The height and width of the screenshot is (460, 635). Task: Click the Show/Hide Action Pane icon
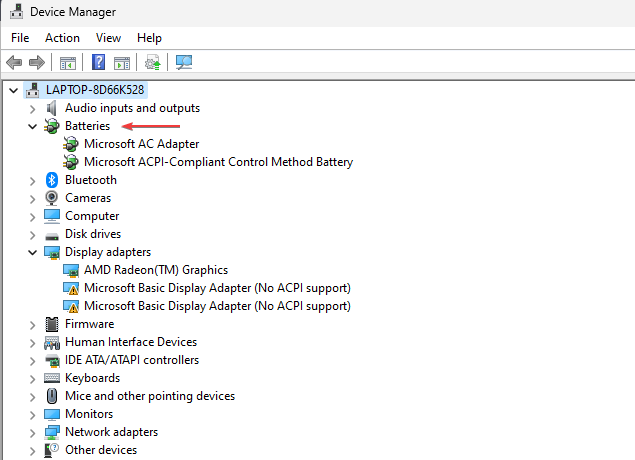coord(122,62)
